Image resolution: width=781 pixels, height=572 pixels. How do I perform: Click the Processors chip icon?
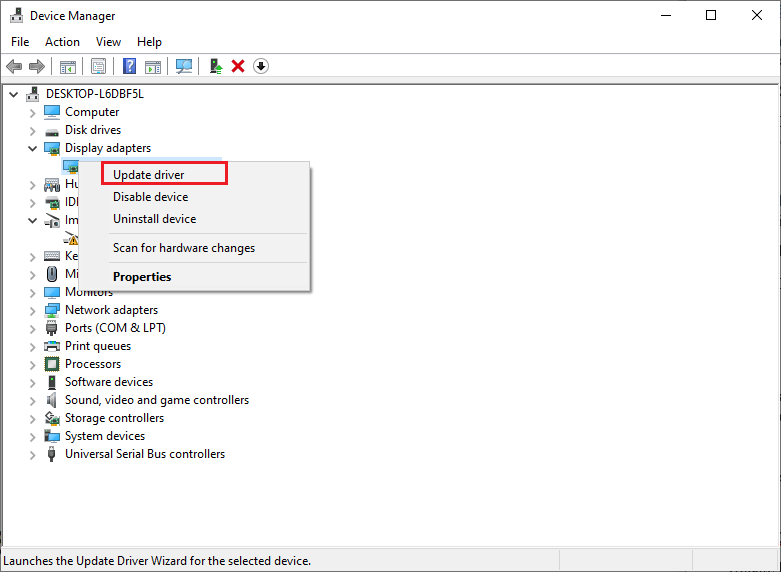click(x=52, y=364)
